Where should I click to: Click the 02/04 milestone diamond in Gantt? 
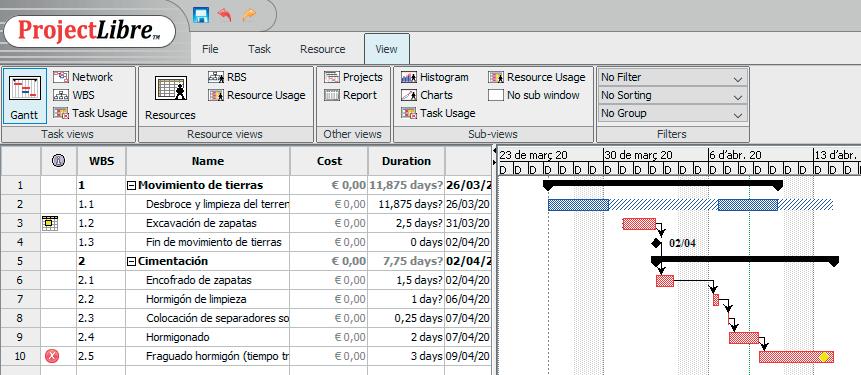pos(656,243)
